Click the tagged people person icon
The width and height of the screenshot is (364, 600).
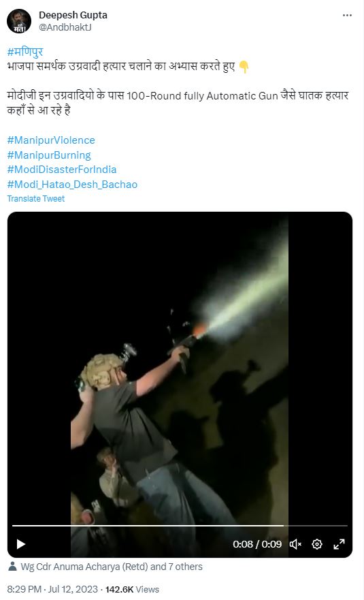click(12, 567)
